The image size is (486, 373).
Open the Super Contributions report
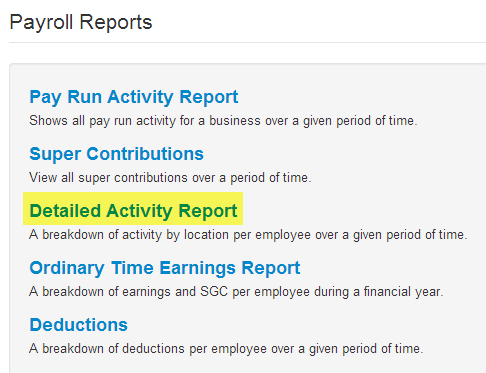[x=116, y=154]
